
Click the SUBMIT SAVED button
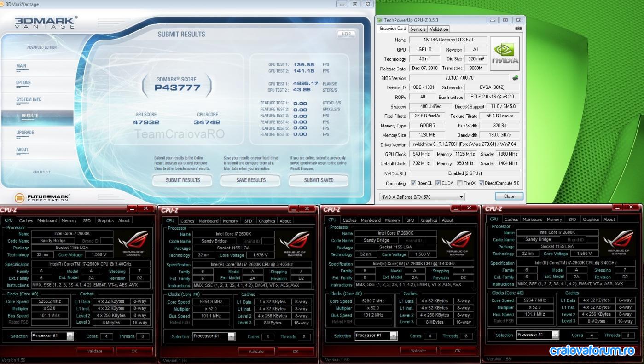pyautogui.click(x=319, y=180)
